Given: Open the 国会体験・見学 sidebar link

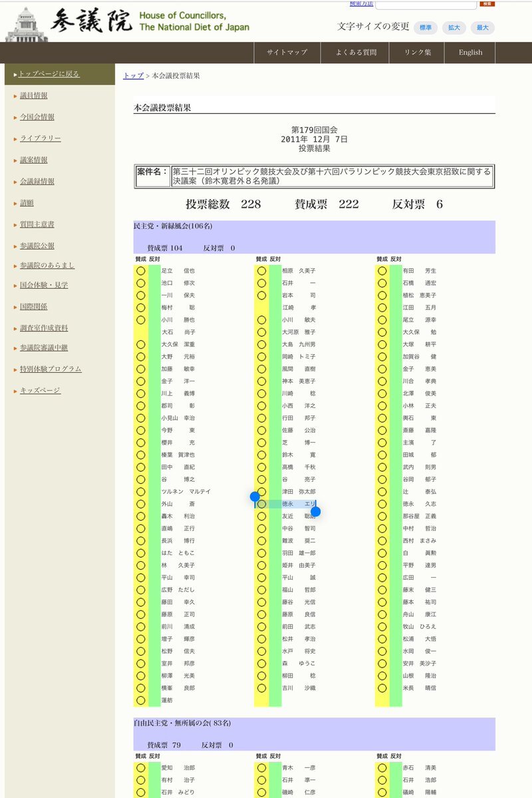Looking at the screenshot, I should tap(44, 285).
